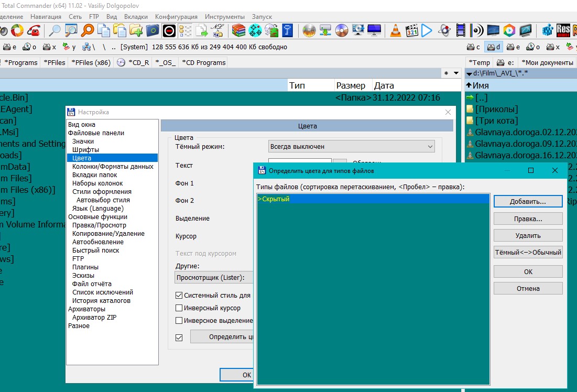
Task: Uncheck the checkbox beside 'Определить' button
Action: tap(179, 337)
